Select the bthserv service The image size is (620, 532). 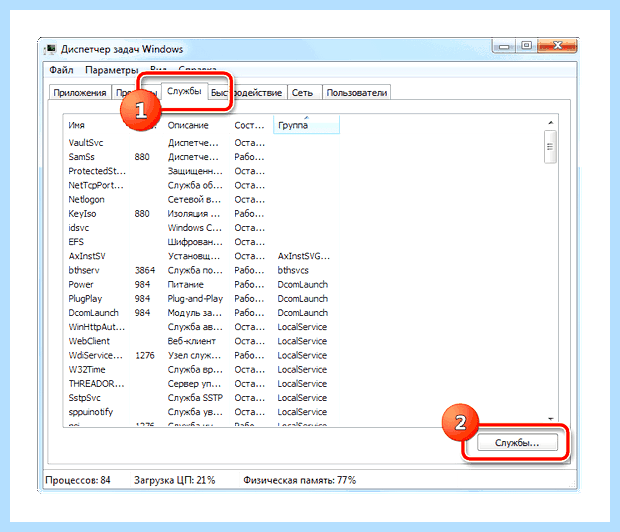click(84, 270)
